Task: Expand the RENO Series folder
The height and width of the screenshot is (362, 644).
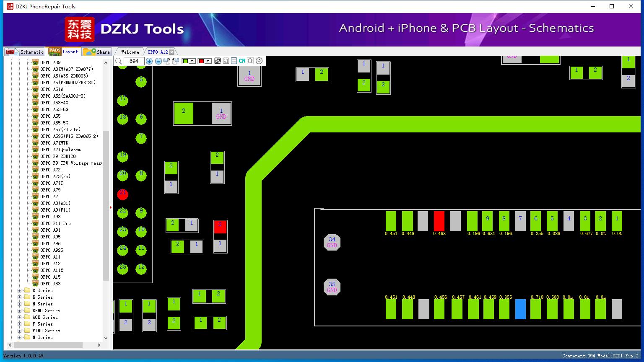Action: coord(20,310)
